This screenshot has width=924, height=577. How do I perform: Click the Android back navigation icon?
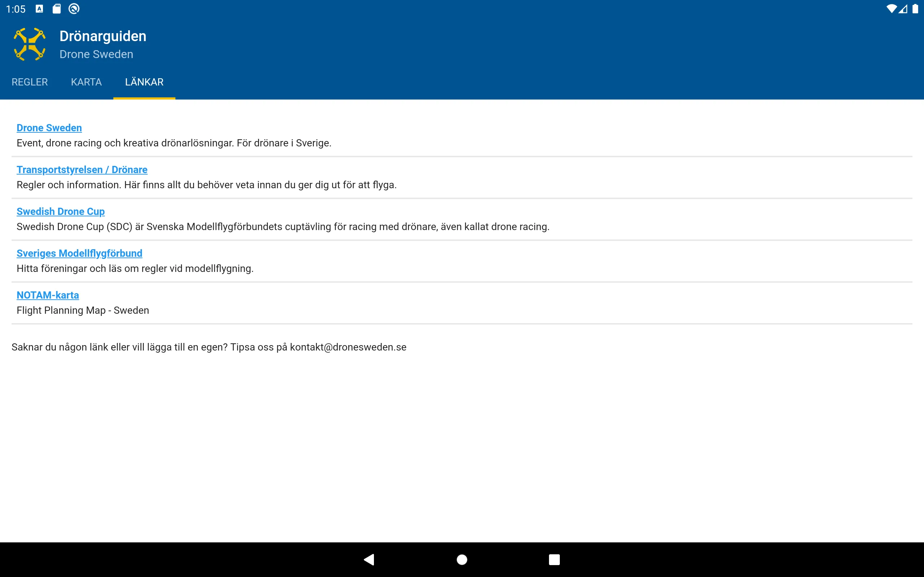369,559
